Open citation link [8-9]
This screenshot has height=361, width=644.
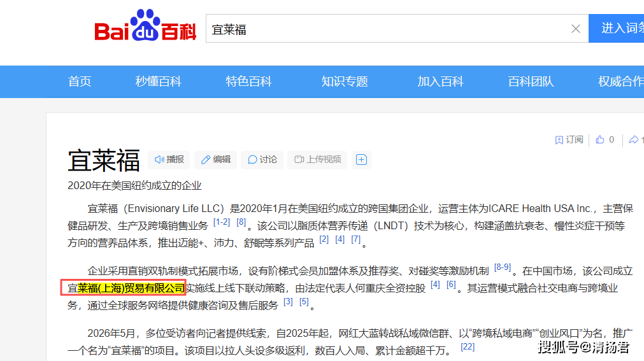(x=503, y=267)
